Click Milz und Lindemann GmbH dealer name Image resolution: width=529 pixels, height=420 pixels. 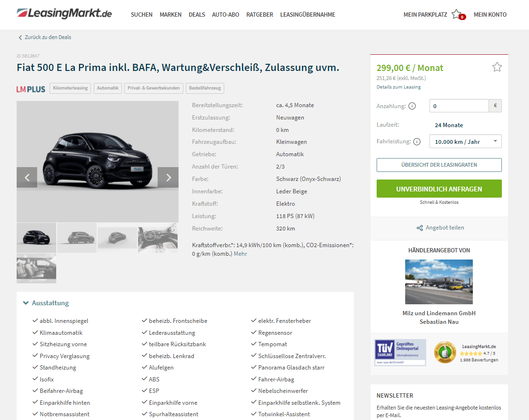click(x=439, y=313)
